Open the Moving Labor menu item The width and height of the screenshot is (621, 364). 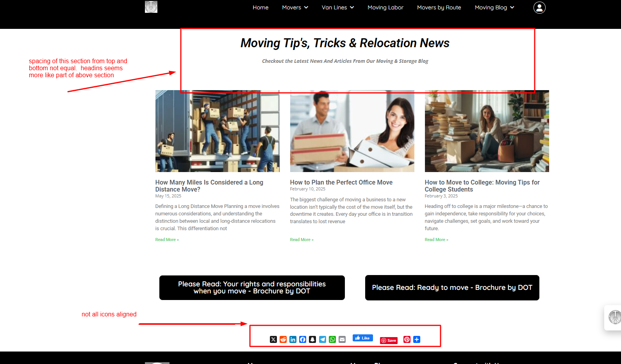pos(385,7)
